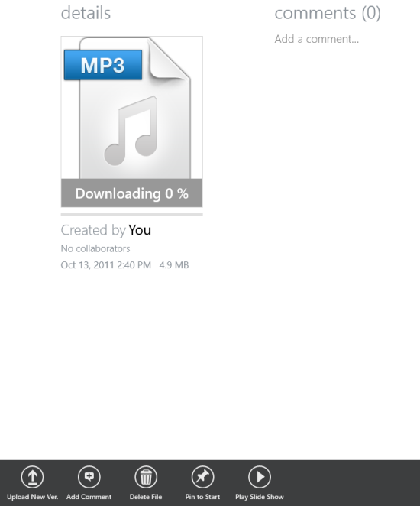The width and height of the screenshot is (420, 506).
Task: Click the 'Oct 13, 2011 2:40 PM' date
Action: 105,265
